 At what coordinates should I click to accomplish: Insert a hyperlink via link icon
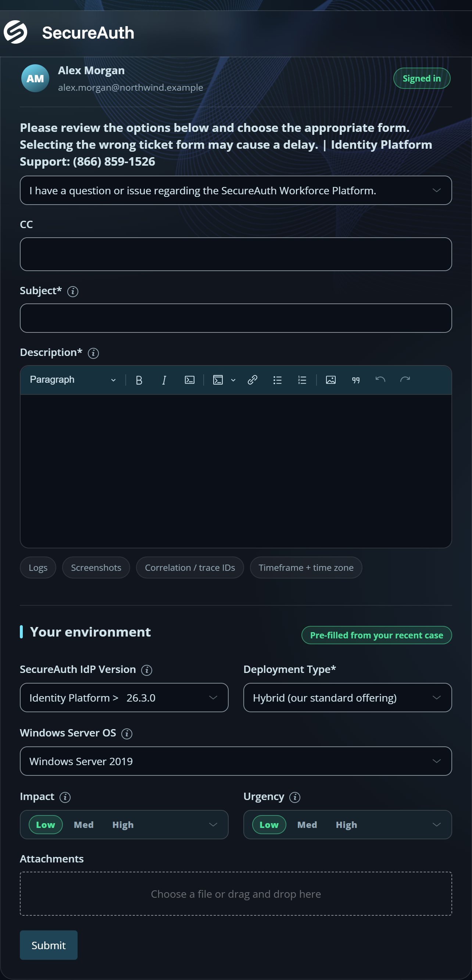click(253, 380)
